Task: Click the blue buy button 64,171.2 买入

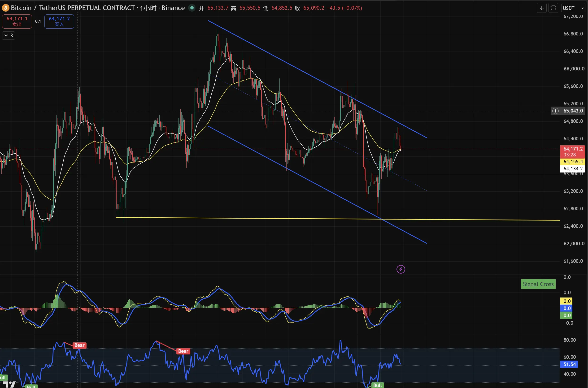Action: click(x=59, y=22)
